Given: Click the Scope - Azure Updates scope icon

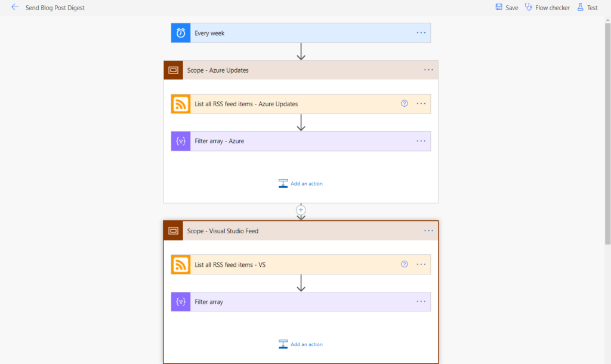Looking at the screenshot, I should pyautogui.click(x=174, y=70).
